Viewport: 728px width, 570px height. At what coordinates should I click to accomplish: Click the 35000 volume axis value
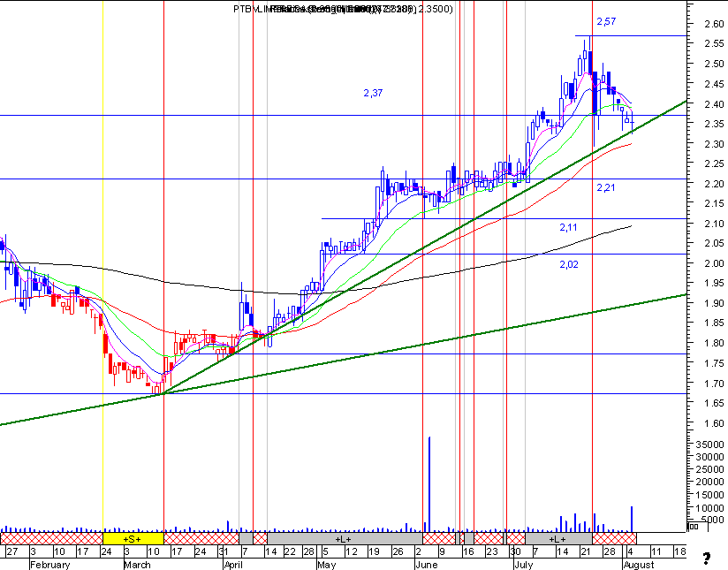click(x=709, y=445)
